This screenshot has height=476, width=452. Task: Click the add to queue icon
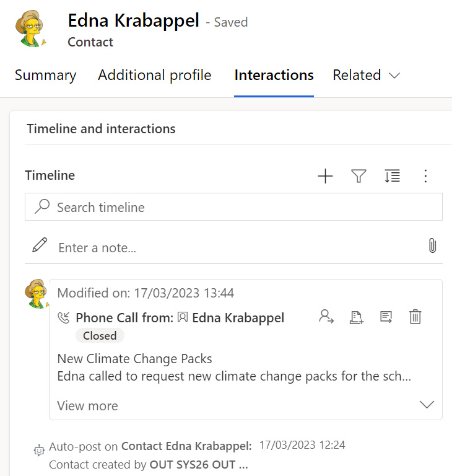[356, 317]
